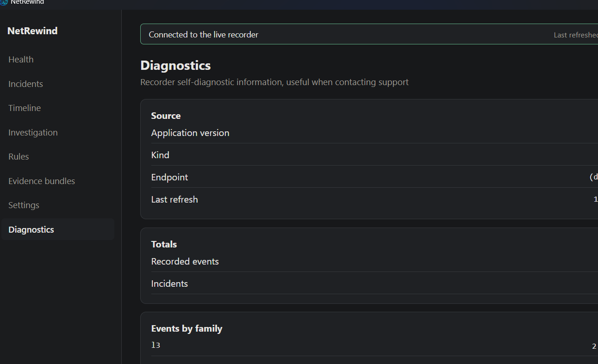Click the Diagnostics page heading

click(175, 66)
